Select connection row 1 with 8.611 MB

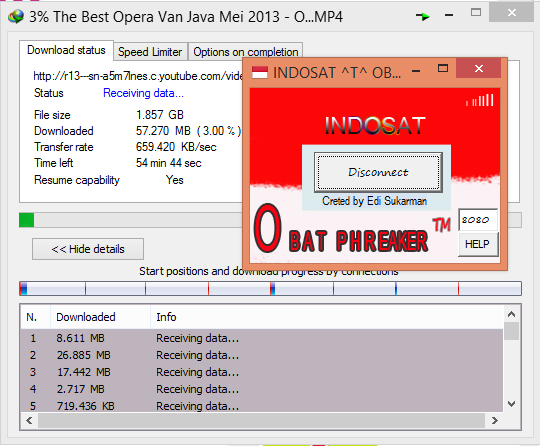tap(262, 338)
